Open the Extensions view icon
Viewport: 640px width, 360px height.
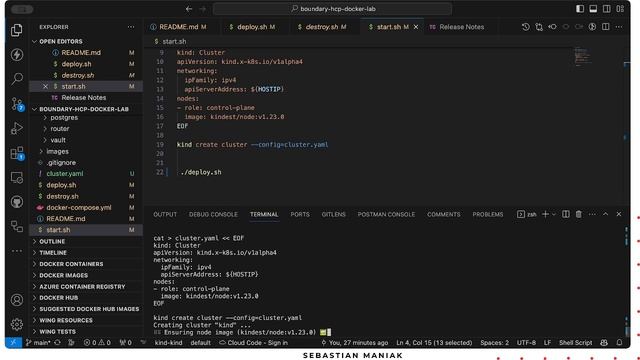(17, 153)
